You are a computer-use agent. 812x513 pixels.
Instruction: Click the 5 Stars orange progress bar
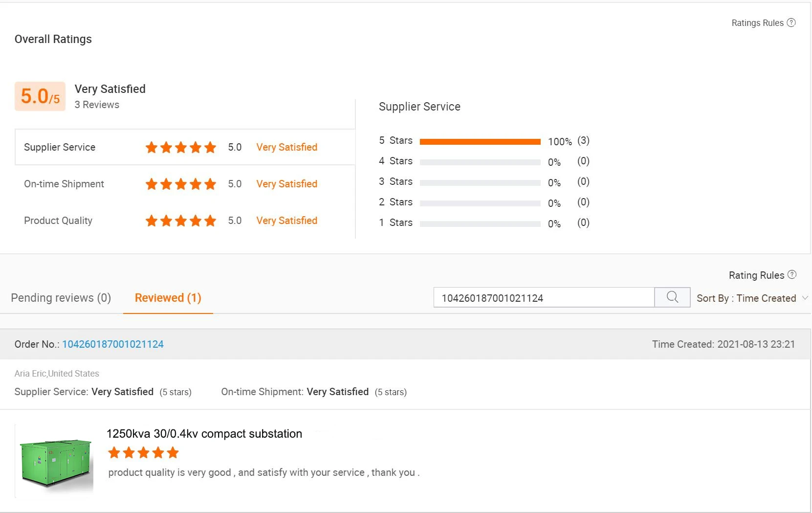[x=480, y=142]
